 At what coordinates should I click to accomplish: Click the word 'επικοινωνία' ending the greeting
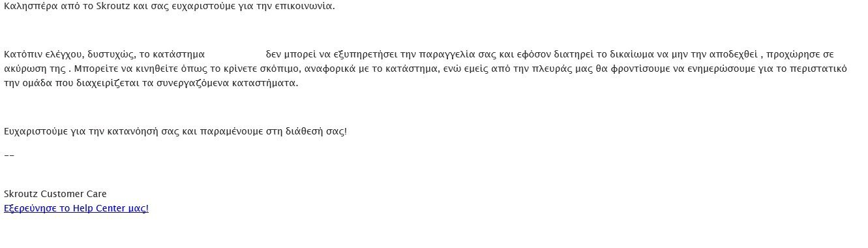coord(308,7)
